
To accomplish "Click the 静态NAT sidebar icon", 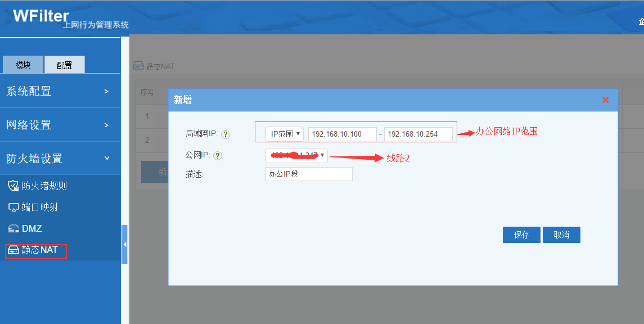I will tap(13, 250).
